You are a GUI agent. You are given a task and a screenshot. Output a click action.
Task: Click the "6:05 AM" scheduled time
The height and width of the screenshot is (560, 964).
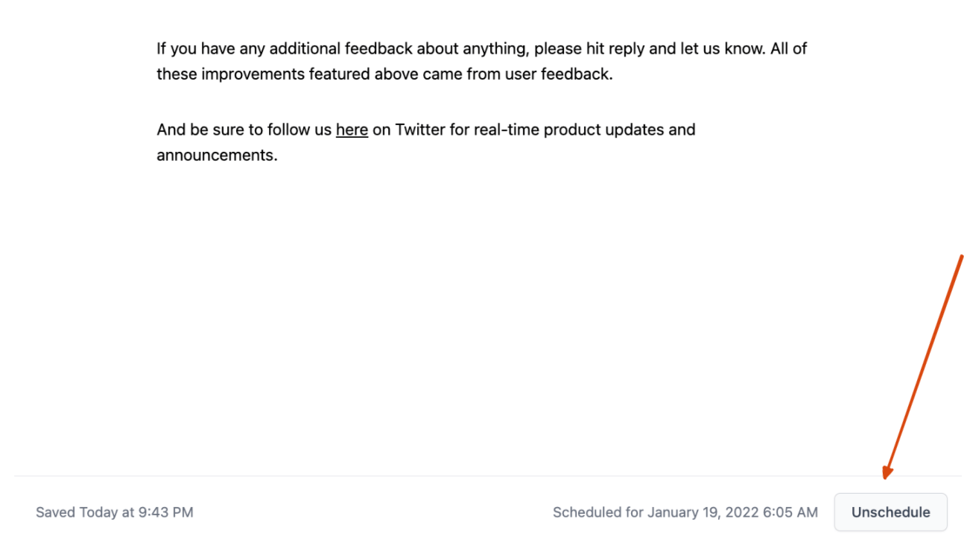pos(790,512)
